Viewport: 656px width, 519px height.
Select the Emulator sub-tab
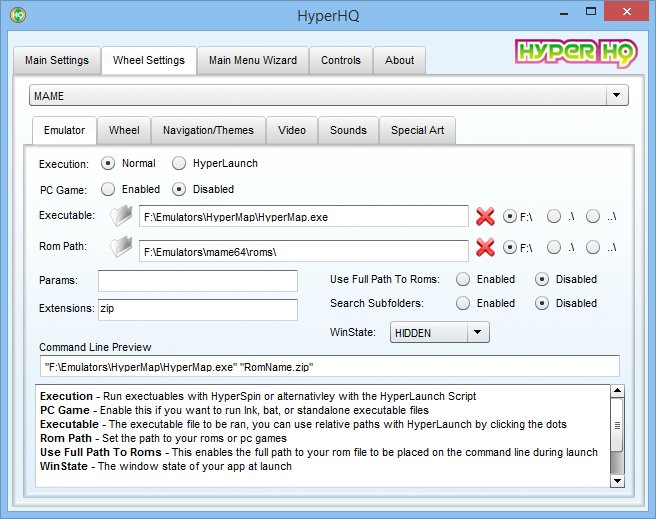pos(64,130)
